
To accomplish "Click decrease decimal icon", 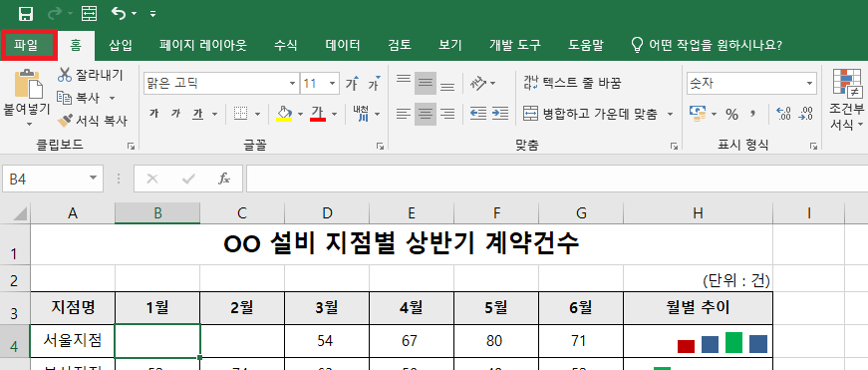I will (805, 114).
